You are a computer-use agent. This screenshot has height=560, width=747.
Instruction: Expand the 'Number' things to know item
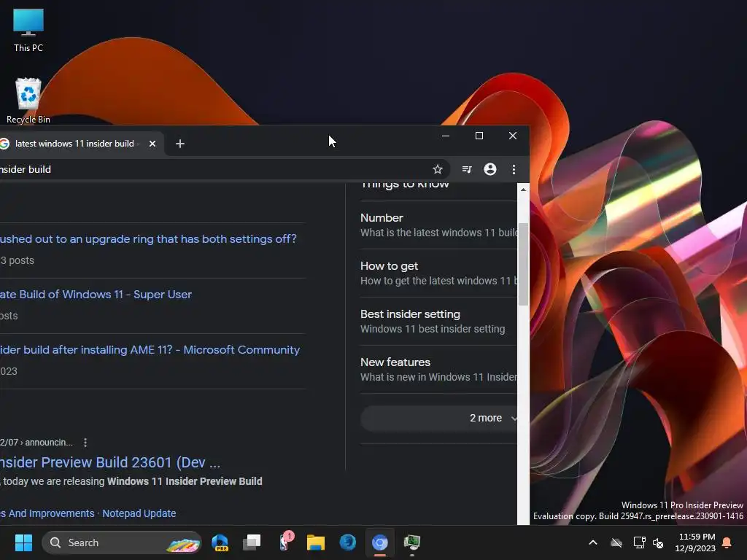point(438,225)
